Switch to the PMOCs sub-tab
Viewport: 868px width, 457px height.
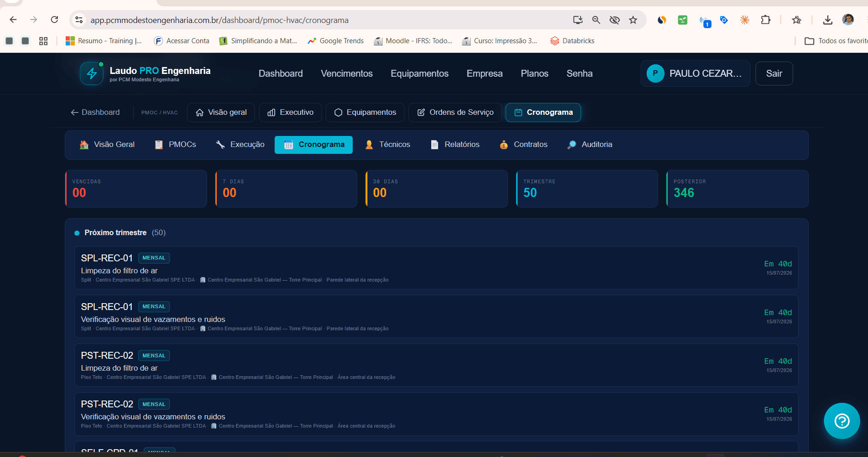click(175, 145)
